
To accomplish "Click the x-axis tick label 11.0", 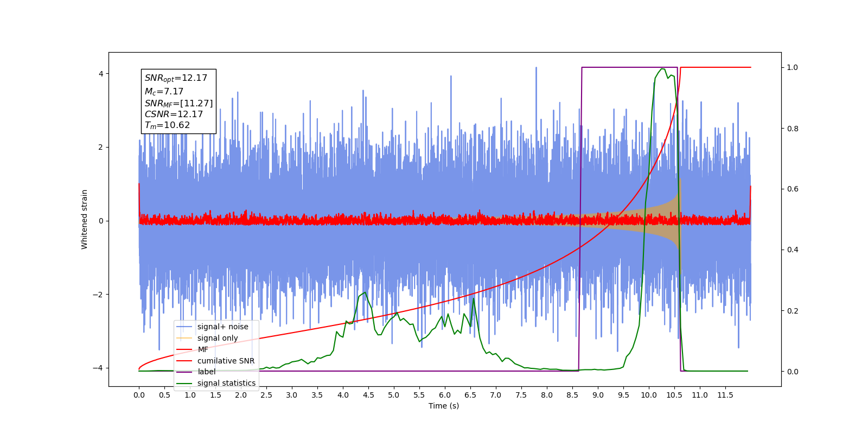I will click(700, 395).
